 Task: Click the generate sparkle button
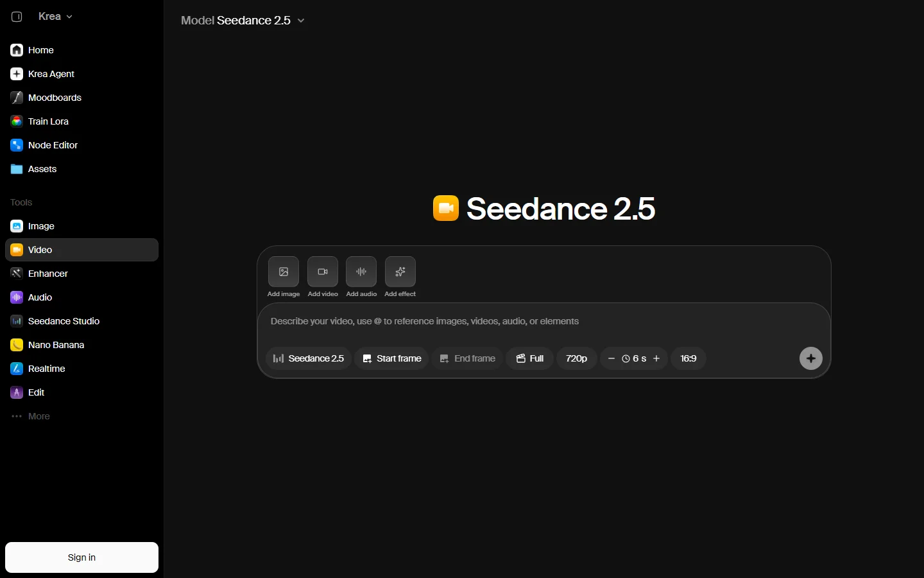[811, 358]
